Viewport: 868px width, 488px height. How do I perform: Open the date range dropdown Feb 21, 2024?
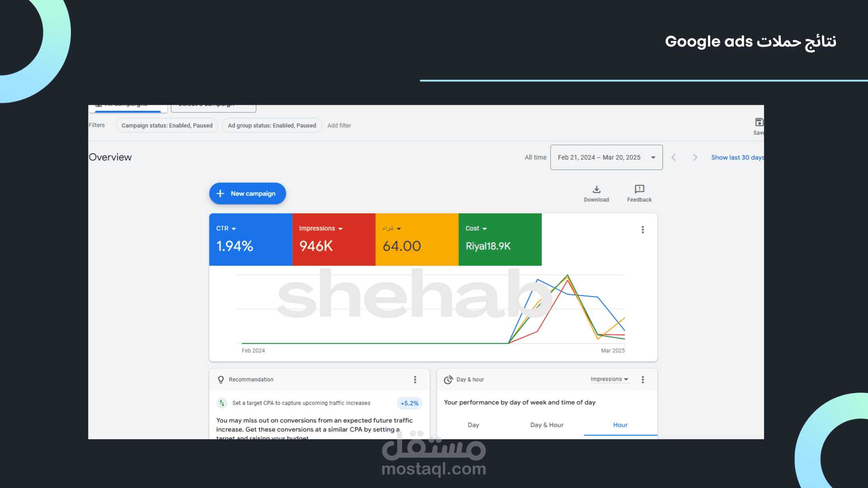click(x=606, y=157)
